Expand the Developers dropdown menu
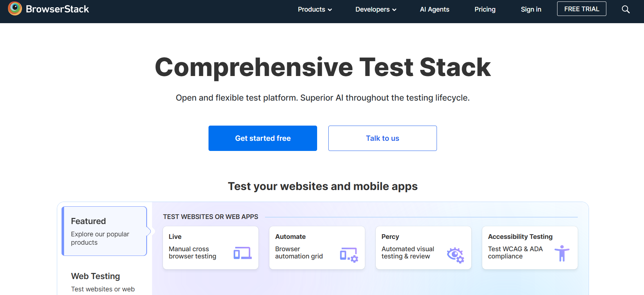 click(x=376, y=9)
